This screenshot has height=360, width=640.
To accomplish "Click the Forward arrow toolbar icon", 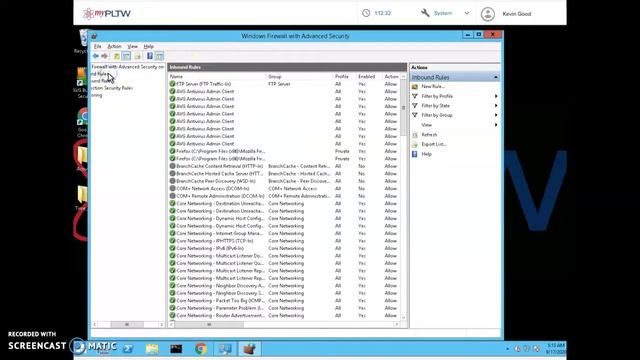I will (x=104, y=56).
